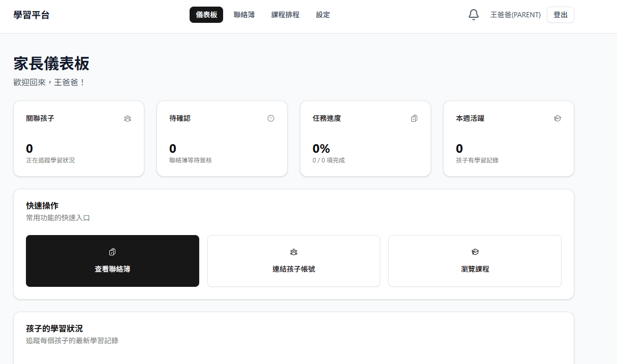The image size is (617, 364).
Task: Open the 課程排程 tab
Action: (285, 15)
